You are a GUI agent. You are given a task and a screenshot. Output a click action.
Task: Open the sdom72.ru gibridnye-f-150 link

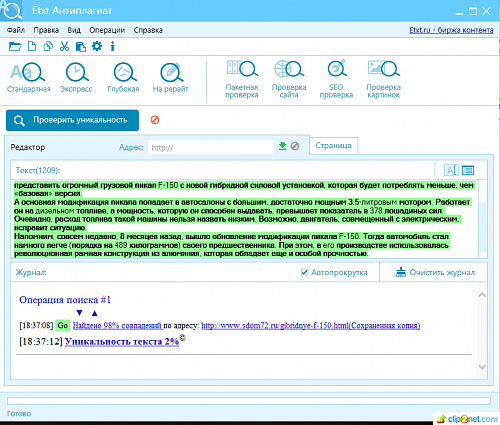[311, 325]
